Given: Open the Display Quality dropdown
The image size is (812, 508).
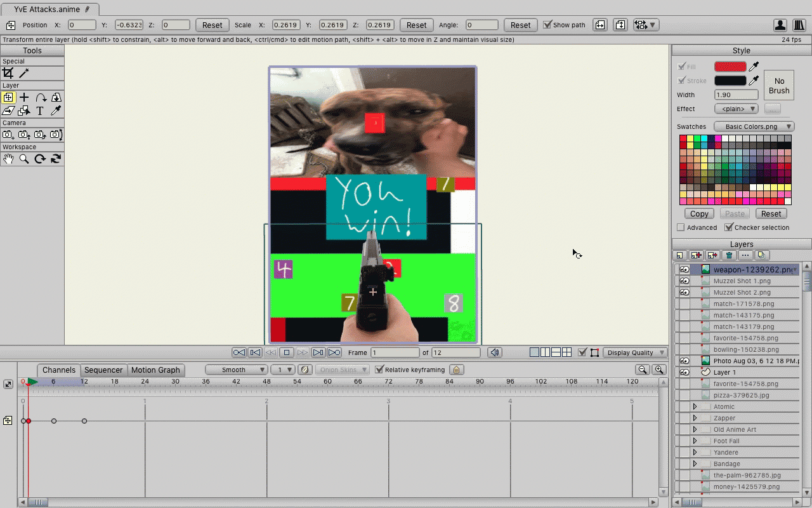Looking at the screenshot, I should point(636,352).
